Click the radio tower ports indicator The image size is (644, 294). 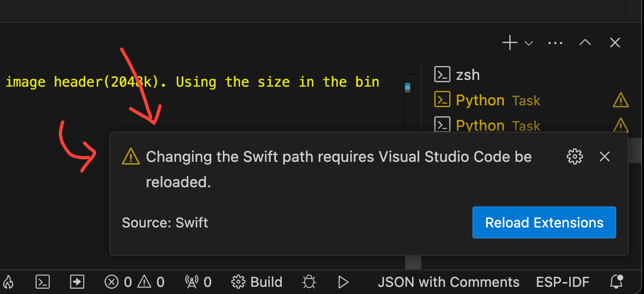(198, 282)
